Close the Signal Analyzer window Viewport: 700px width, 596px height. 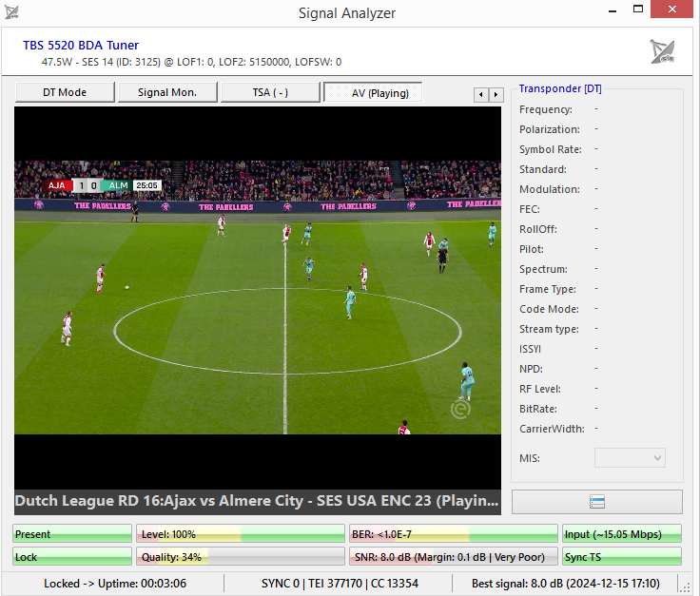(x=671, y=9)
